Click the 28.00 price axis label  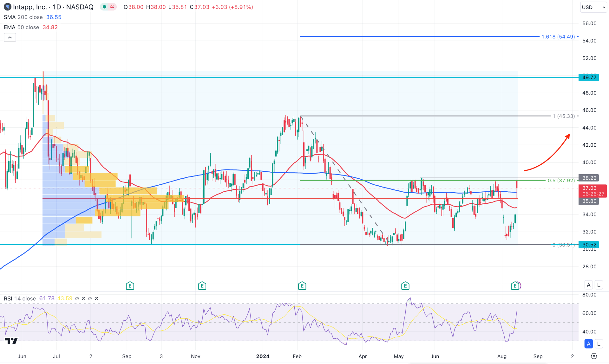pos(589,266)
